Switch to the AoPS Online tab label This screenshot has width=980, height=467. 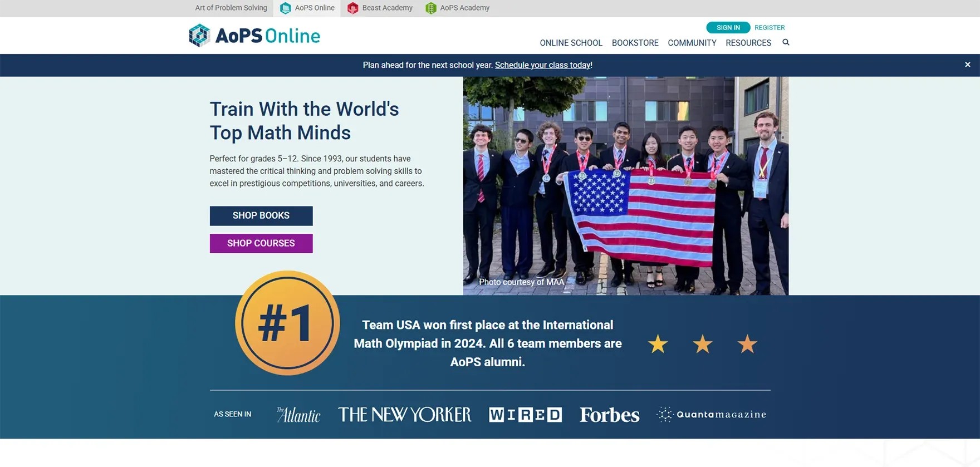(x=315, y=8)
